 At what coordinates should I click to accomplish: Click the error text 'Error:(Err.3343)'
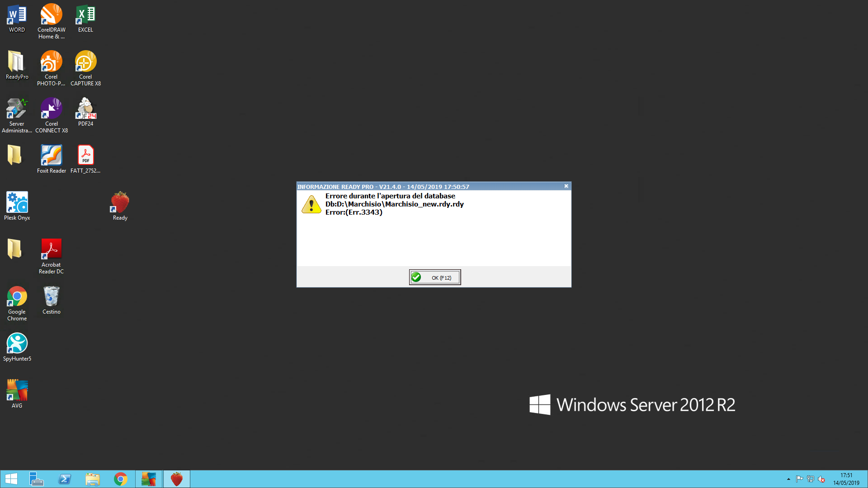pyautogui.click(x=354, y=212)
